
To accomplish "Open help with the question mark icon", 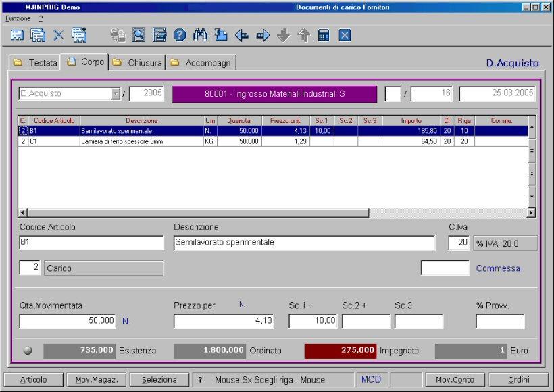I will coord(180,35).
